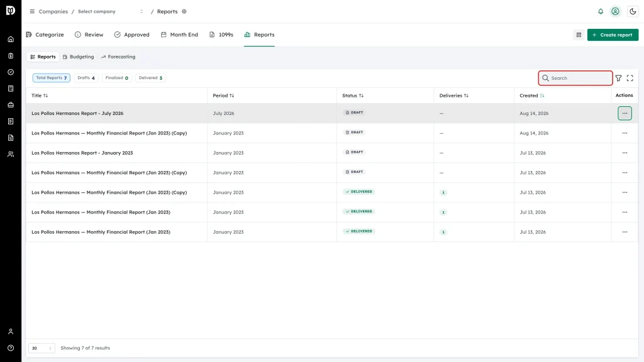The image size is (644, 362).
Task: Open the hamburger menu icon
Action: click(x=32, y=11)
